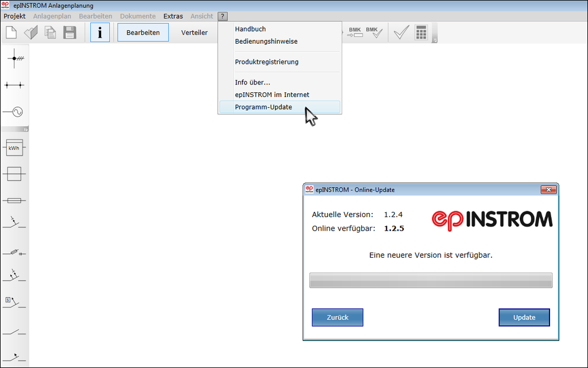Toggle the info 'i' toolbar button

pos(100,32)
